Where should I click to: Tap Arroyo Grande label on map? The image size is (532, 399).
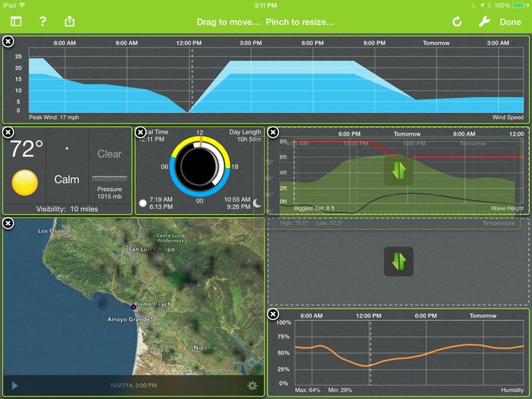click(129, 319)
